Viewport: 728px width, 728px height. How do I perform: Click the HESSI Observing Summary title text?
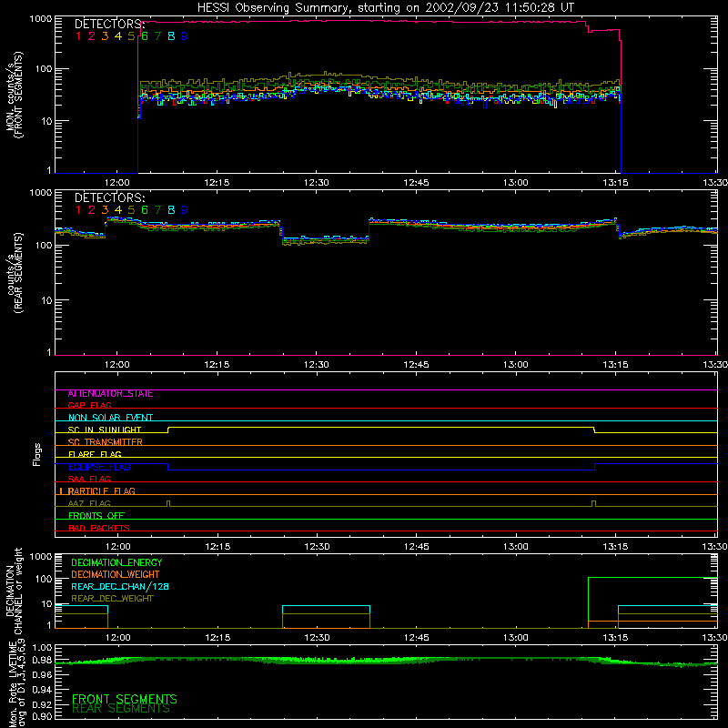(x=385, y=7)
